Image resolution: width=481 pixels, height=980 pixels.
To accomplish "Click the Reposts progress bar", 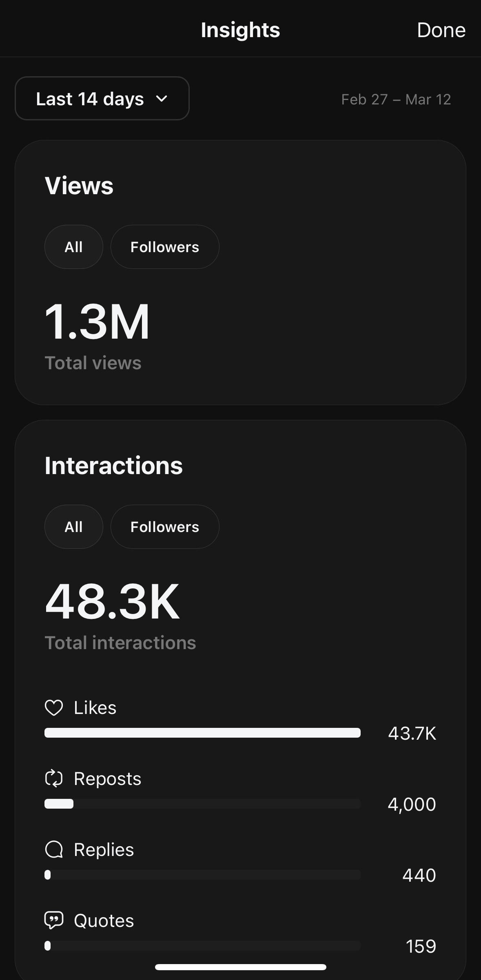I will pyautogui.click(x=202, y=804).
